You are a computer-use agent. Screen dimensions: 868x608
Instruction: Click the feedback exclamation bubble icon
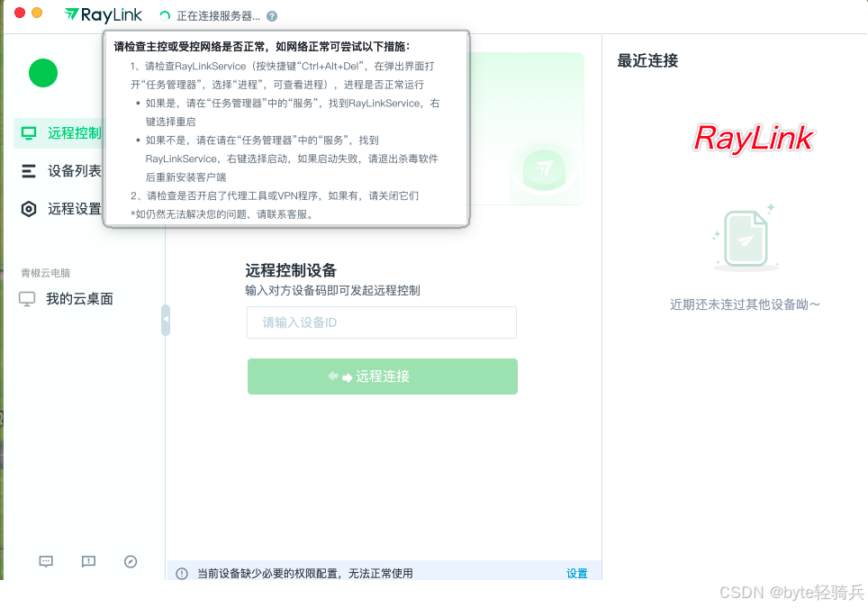coord(88,561)
